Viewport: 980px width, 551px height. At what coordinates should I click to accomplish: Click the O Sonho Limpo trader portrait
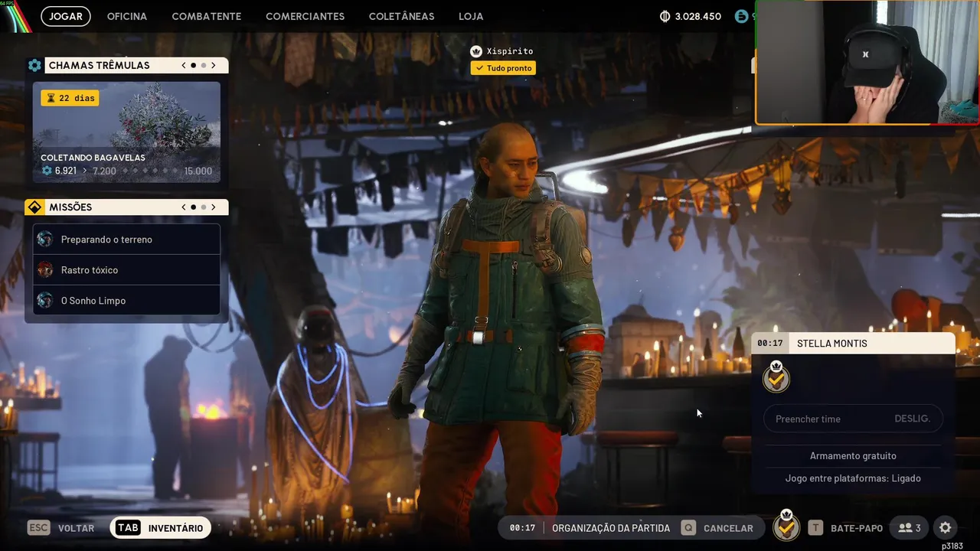click(x=45, y=301)
